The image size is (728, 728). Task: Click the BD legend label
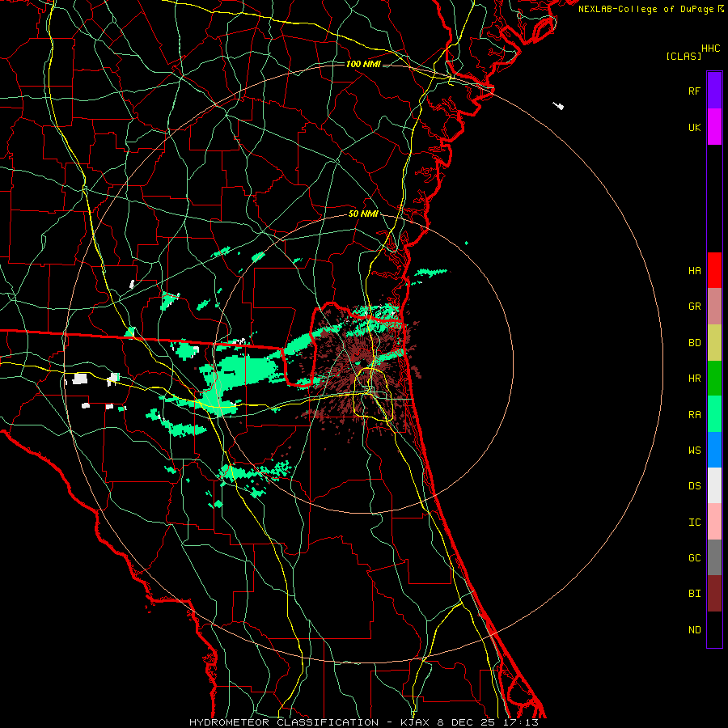(x=694, y=343)
